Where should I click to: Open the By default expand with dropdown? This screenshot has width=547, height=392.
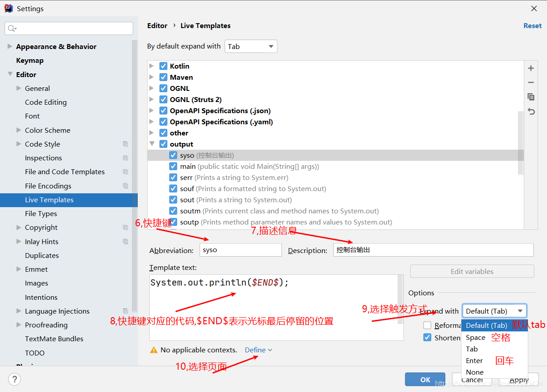point(251,46)
